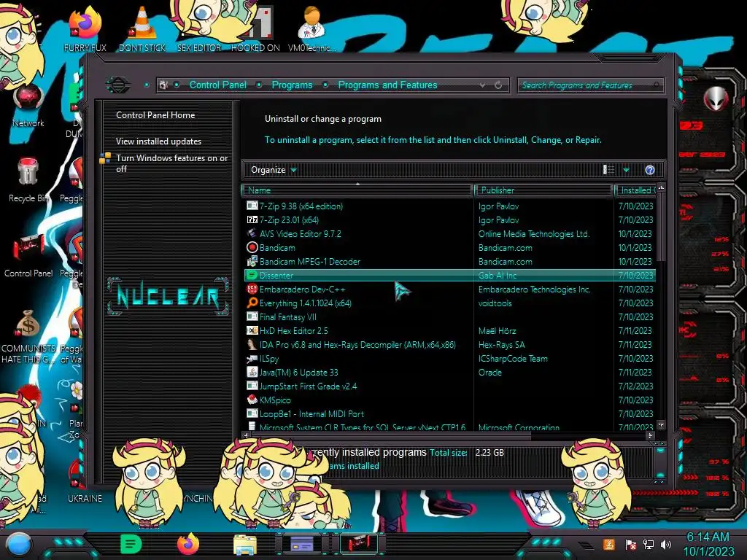Open File Explorer from the taskbar
The height and width of the screenshot is (560, 747).
245,545
